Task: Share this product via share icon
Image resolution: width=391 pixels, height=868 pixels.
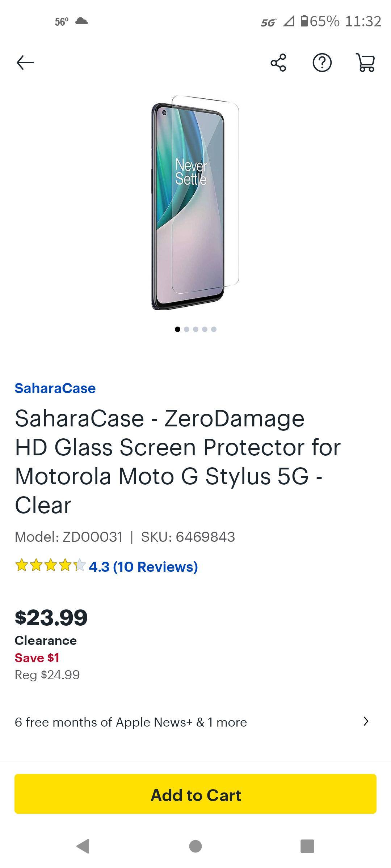Action: click(x=278, y=63)
